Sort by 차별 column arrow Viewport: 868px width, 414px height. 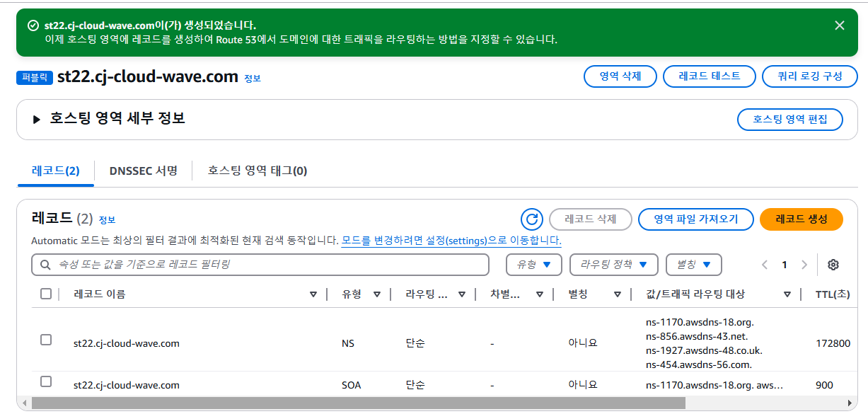pos(540,294)
